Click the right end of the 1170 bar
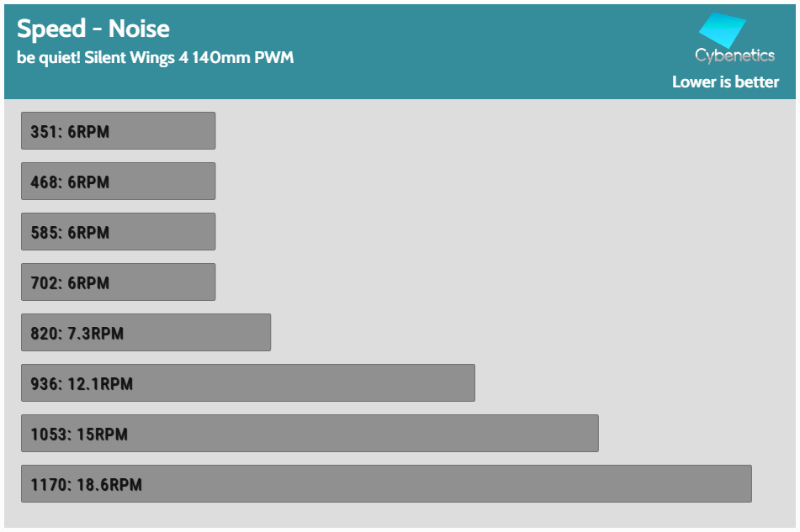This screenshot has height=532, width=800. coord(745,484)
